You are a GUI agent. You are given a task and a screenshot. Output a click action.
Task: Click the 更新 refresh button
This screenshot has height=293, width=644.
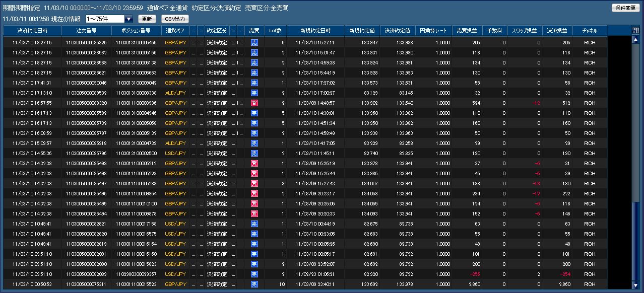(x=146, y=19)
